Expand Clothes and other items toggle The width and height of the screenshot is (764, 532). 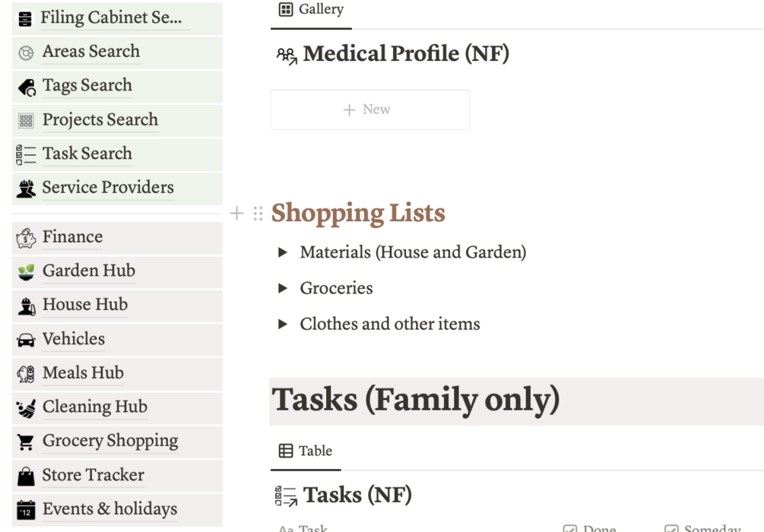(283, 324)
